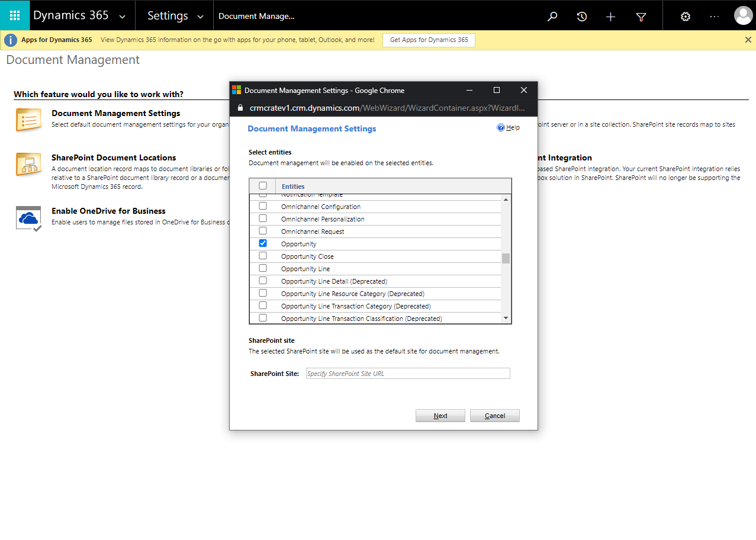Select the Document Manage tab
This screenshot has height=540, width=756.
pos(256,16)
